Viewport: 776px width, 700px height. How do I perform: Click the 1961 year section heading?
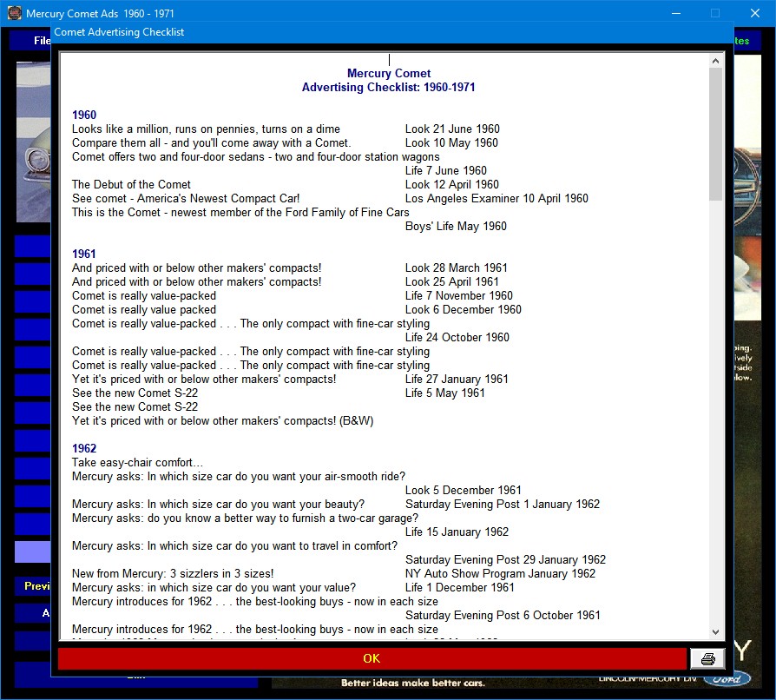[x=84, y=254]
